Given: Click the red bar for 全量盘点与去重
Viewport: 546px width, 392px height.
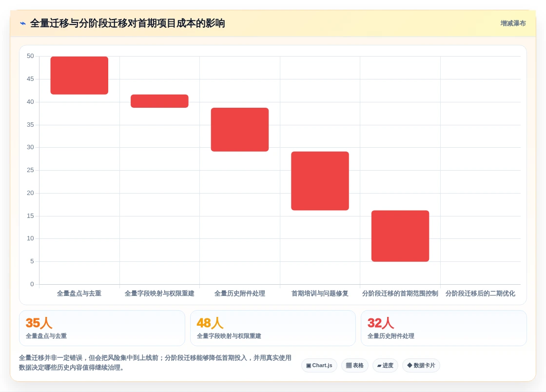Looking at the screenshot, I should [x=79, y=75].
